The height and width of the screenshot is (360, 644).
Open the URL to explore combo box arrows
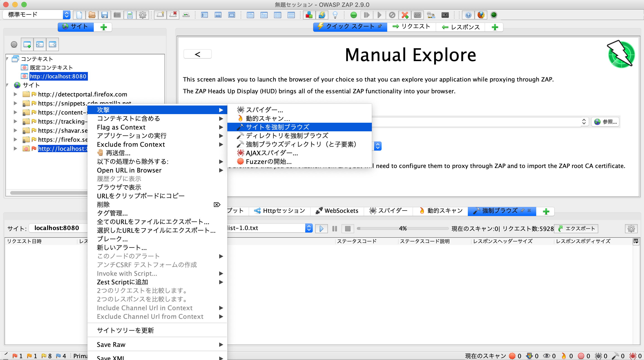tap(584, 122)
